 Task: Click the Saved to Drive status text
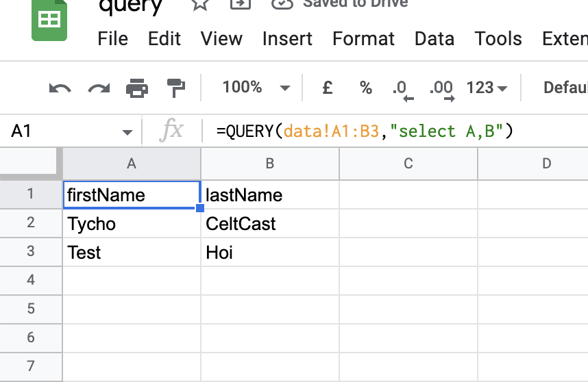tap(356, 3)
